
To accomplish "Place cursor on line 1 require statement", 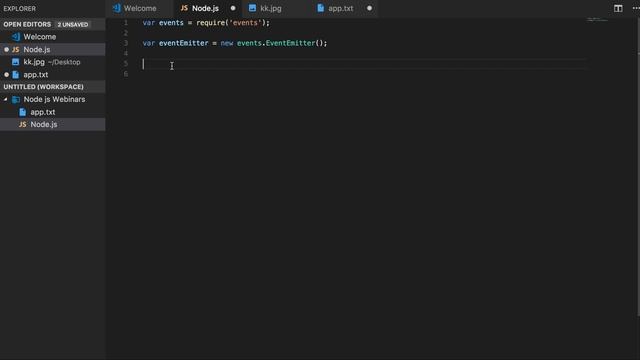I will click(x=206, y=23).
